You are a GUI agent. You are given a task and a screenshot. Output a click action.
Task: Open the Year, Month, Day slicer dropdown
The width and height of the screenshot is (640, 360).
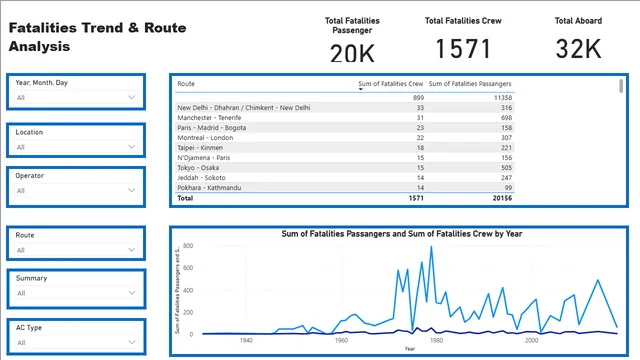pos(76,98)
